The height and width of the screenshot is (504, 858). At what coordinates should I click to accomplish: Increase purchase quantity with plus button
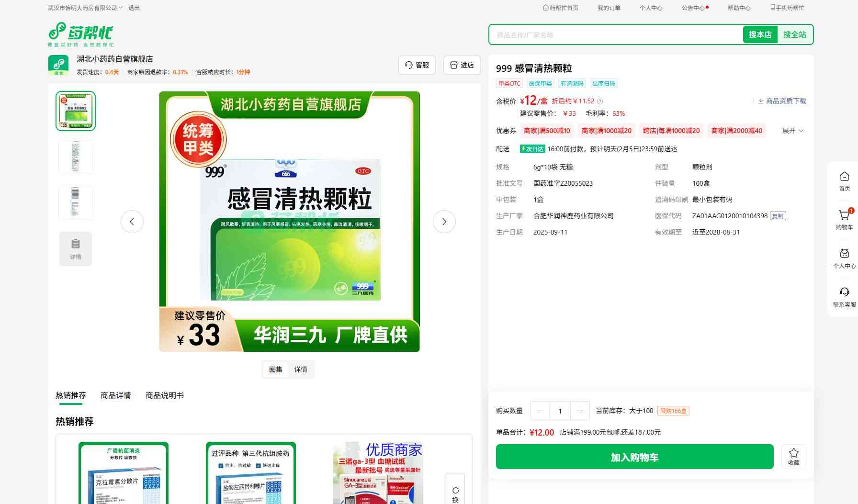click(x=580, y=411)
